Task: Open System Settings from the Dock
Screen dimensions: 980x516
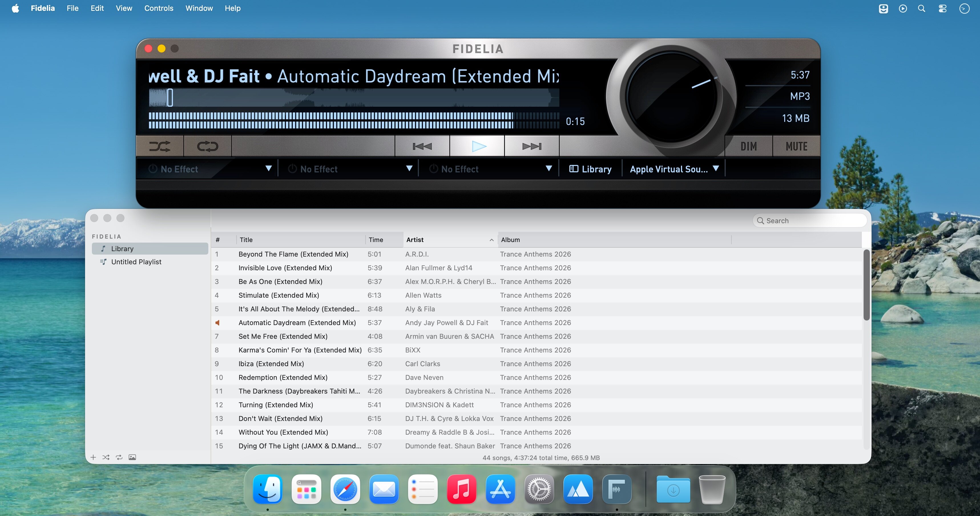Action: point(539,489)
